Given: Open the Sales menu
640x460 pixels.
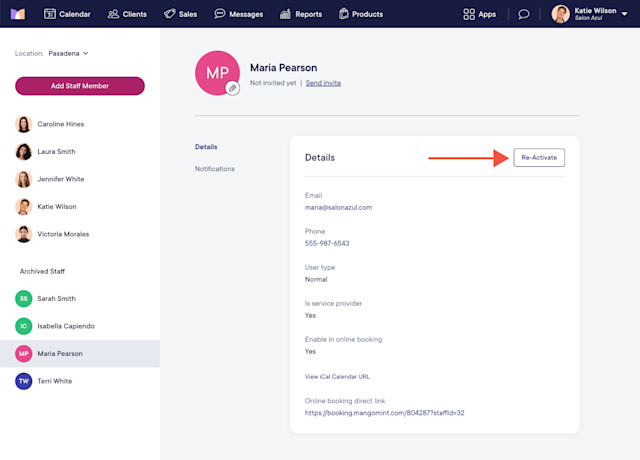Looking at the screenshot, I should tap(180, 14).
